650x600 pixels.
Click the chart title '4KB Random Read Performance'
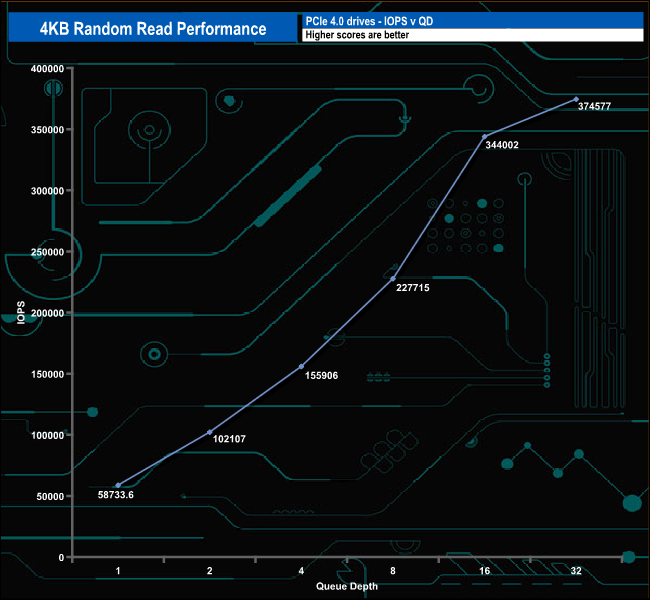[153, 29]
